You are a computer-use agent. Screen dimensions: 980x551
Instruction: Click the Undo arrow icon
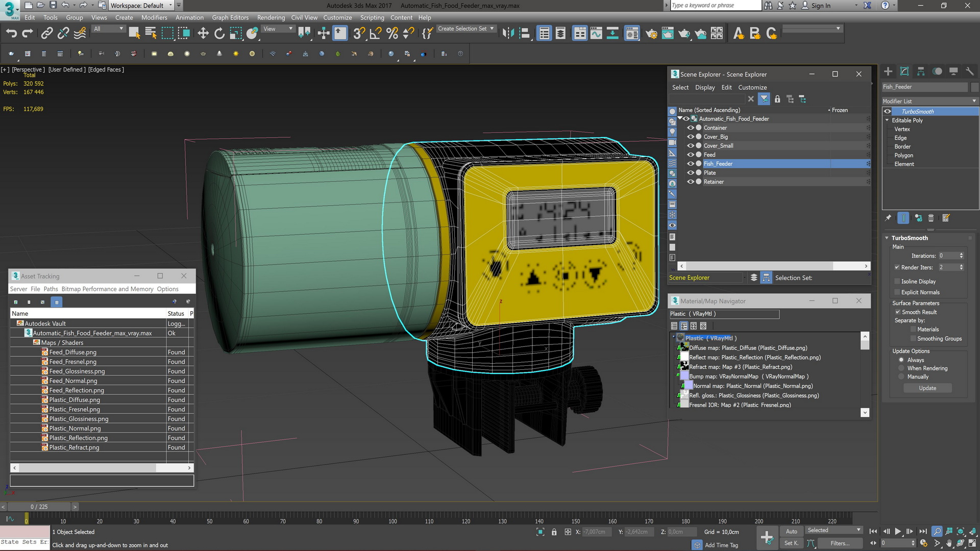(x=11, y=34)
